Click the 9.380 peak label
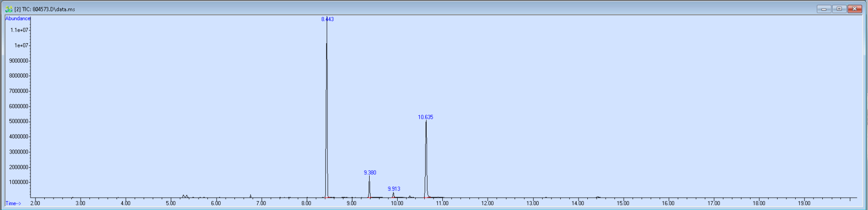Viewport: 868px width, 210px height. (x=370, y=172)
